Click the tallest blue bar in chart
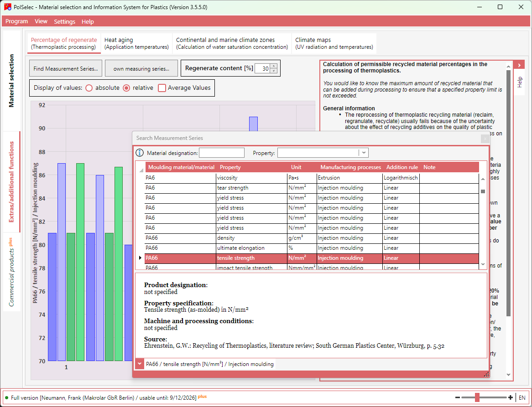Viewport: 532px width, 407px height. 253,124
